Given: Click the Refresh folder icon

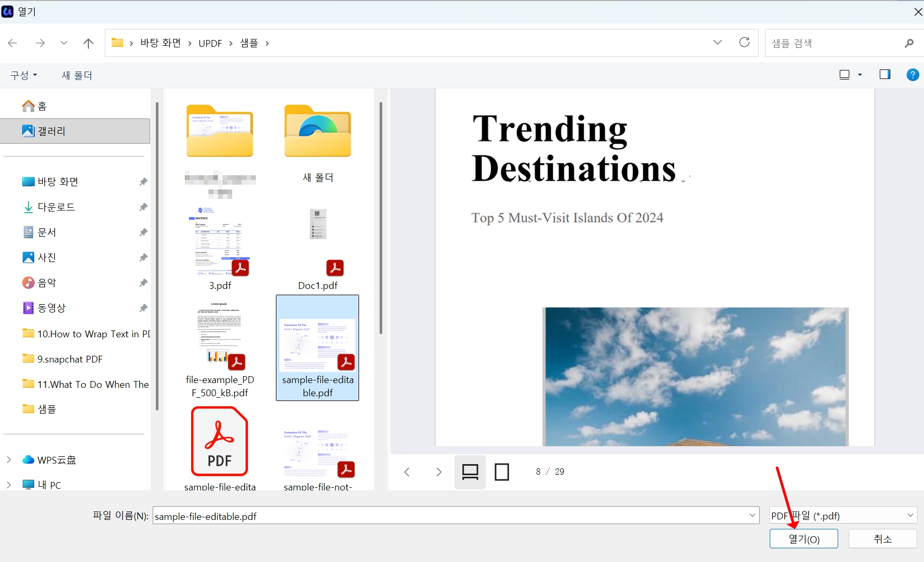Looking at the screenshot, I should tap(744, 43).
